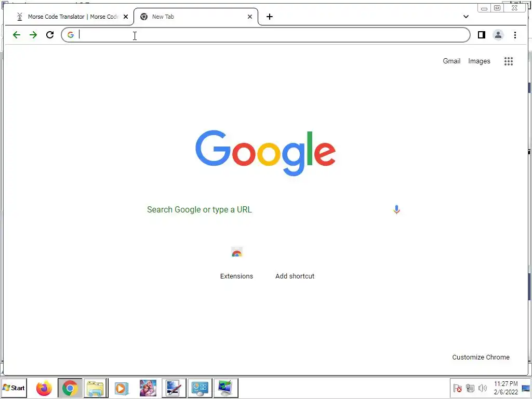Open the Images link
Image resolution: width=532 pixels, height=399 pixels.
(479, 61)
